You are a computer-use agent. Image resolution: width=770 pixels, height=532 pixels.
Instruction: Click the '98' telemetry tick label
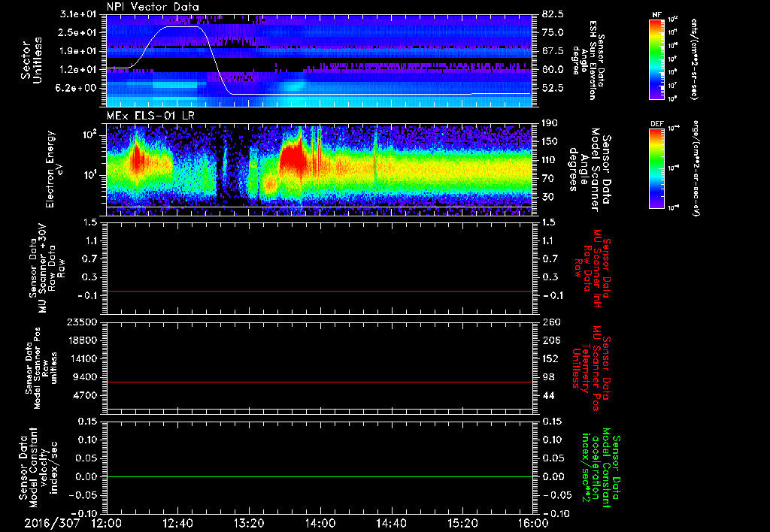pos(548,377)
